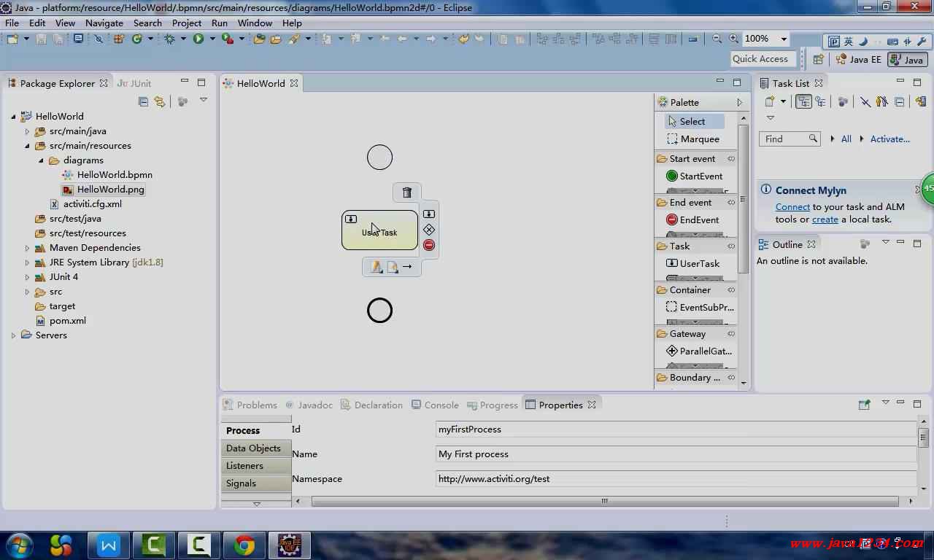Click the New Java Package icon
Viewport: 934px width, 560px height.
point(118,39)
